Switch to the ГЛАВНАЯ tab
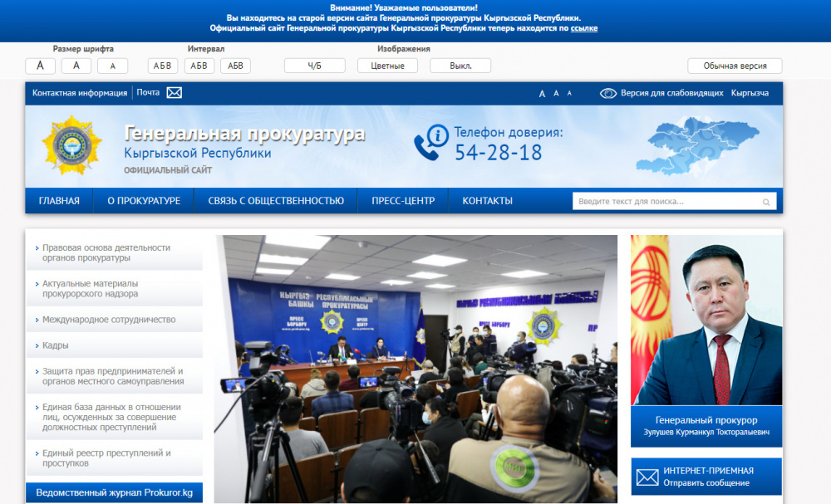This screenshot has width=831, height=504. click(59, 200)
